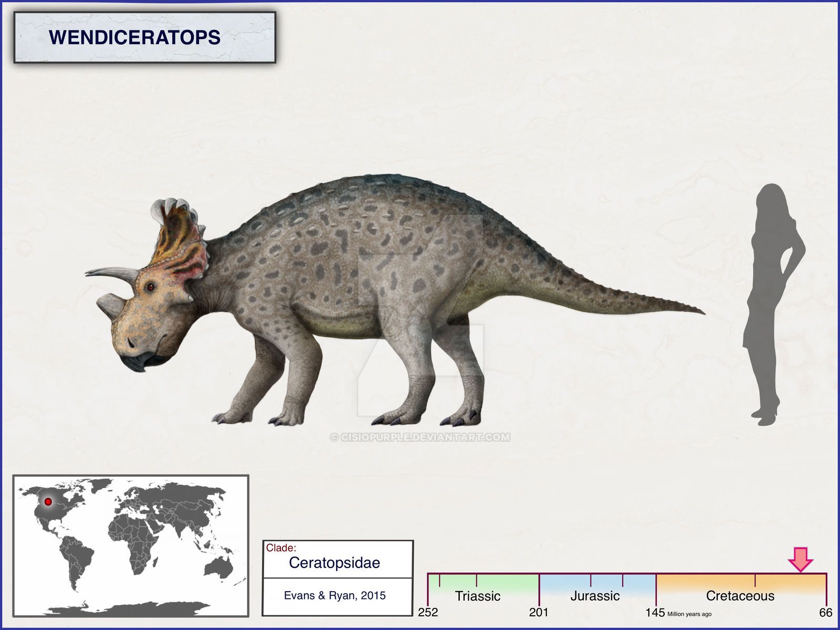Click 'Million years ago' label
Image resolution: width=840 pixels, height=630 pixels.
(689, 614)
